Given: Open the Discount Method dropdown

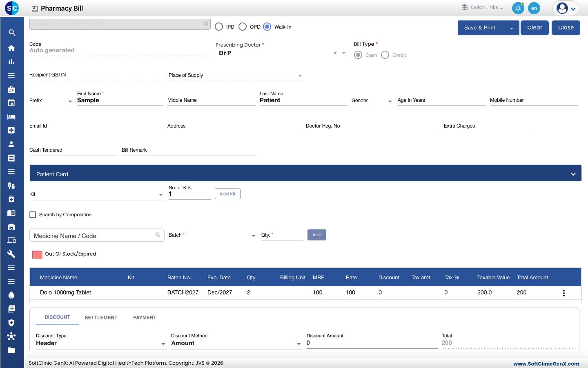Looking at the screenshot, I should pos(236,343).
